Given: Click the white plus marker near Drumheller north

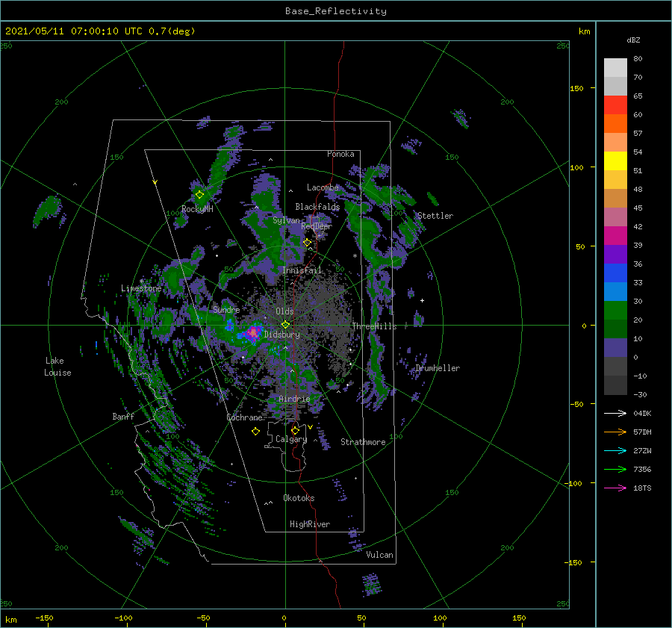Looking at the screenshot, I should pos(422,300).
